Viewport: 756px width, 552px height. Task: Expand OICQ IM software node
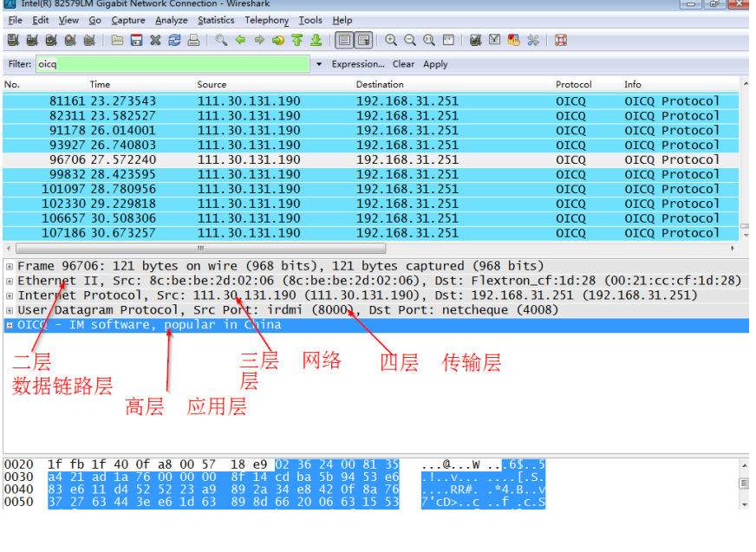click(10, 325)
